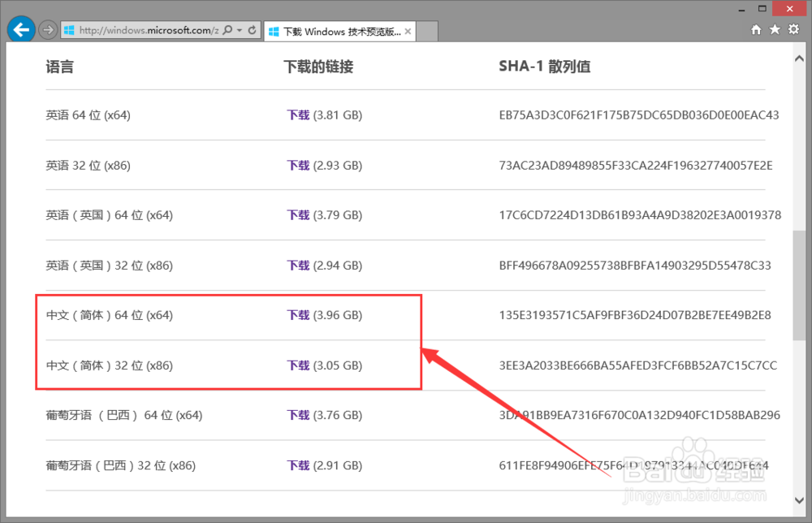This screenshot has height=523, width=812.
Task: Click the 中文（简体）64 位 (x64) label
Action: click(110, 315)
